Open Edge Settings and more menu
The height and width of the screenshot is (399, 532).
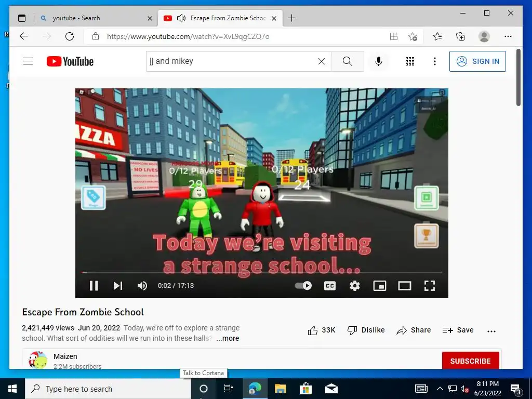coord(508,36)
